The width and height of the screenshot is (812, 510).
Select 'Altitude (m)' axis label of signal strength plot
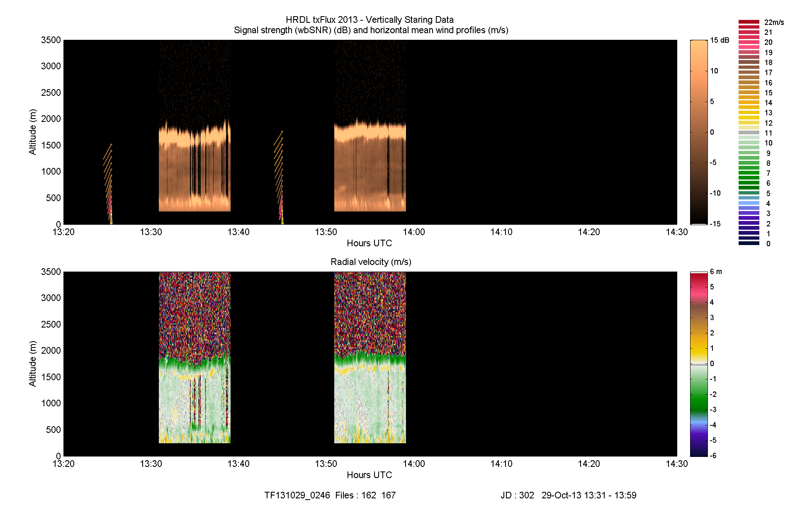pyautogui.click(x=32, y=132)
